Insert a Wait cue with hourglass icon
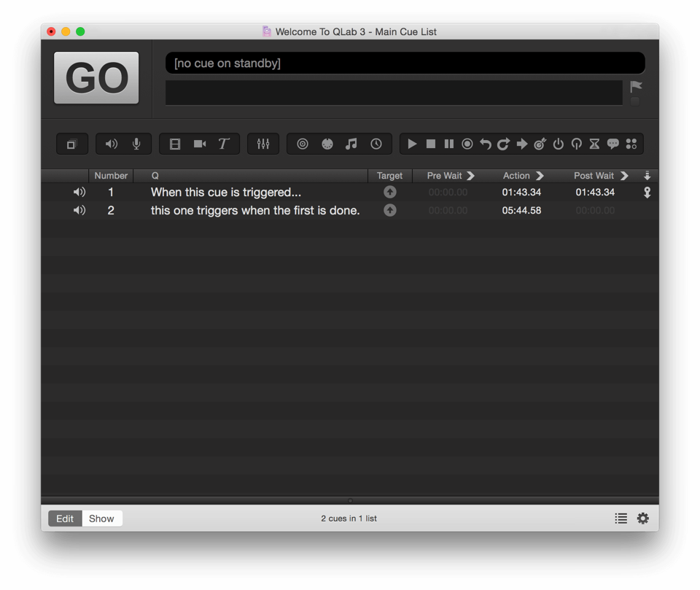Viewport: 700px width, 590px height. pos(595,144)
